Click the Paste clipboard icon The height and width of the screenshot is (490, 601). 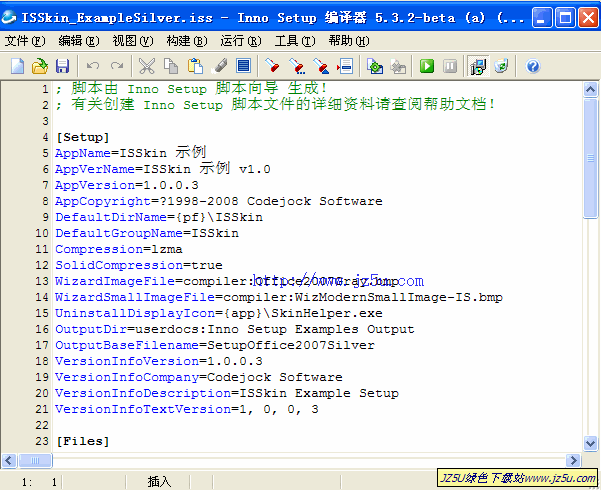tap(195, 66)
